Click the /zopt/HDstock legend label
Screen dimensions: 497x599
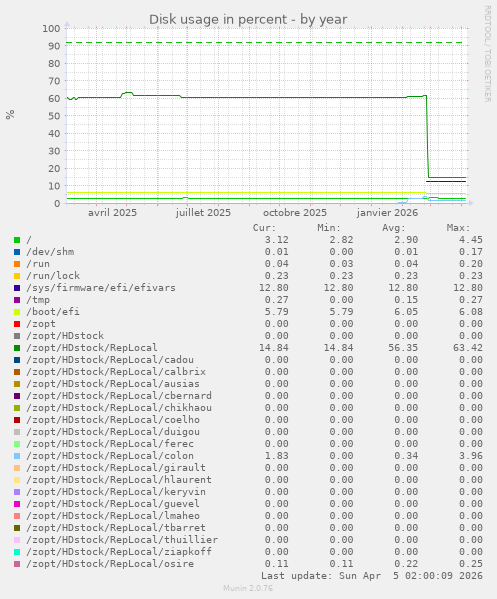65,336
